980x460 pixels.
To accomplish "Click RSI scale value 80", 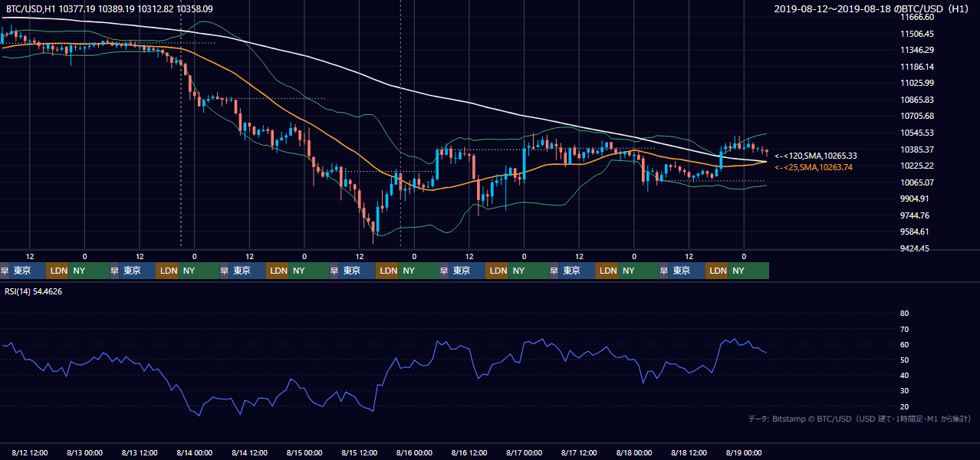I will (x=904, y=314).
